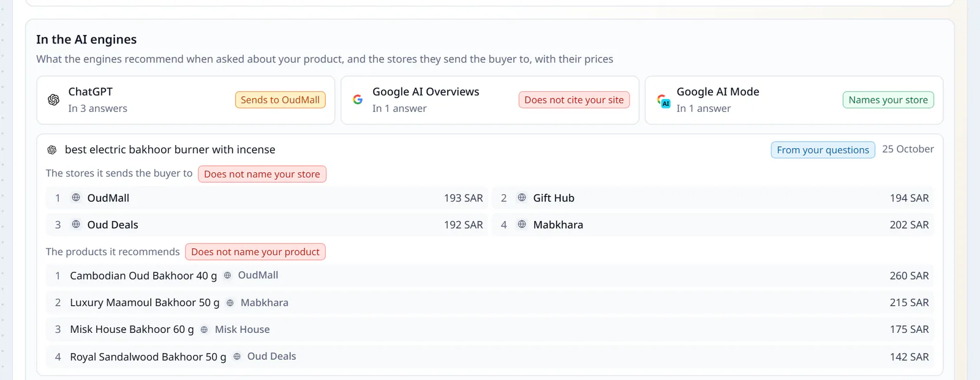Open the OudMall store link in row 1
The width and height of the screenshot is (980, 380).
point(108,198)
